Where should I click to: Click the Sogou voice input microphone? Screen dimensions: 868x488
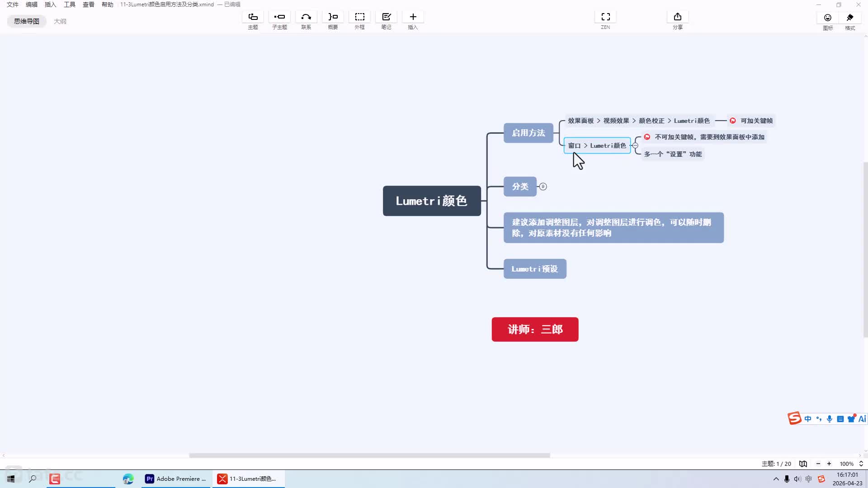click(x=830, y=419)
